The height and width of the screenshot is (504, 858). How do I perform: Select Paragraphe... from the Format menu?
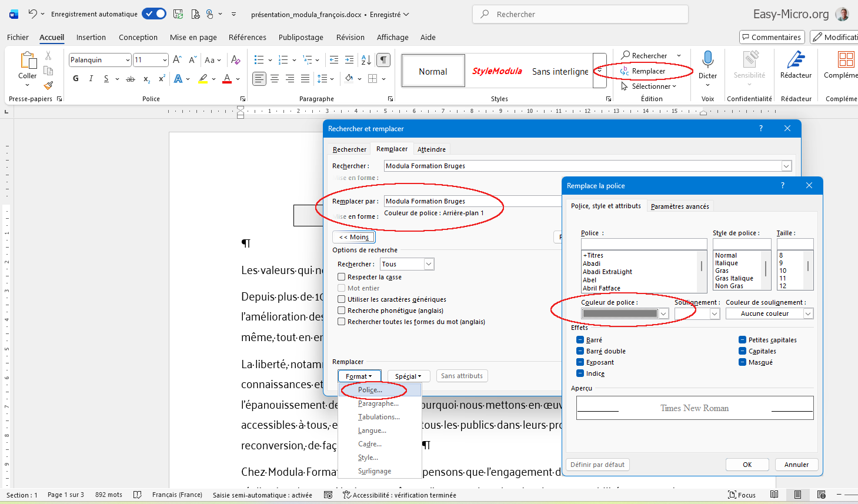[x=378, y=403]
